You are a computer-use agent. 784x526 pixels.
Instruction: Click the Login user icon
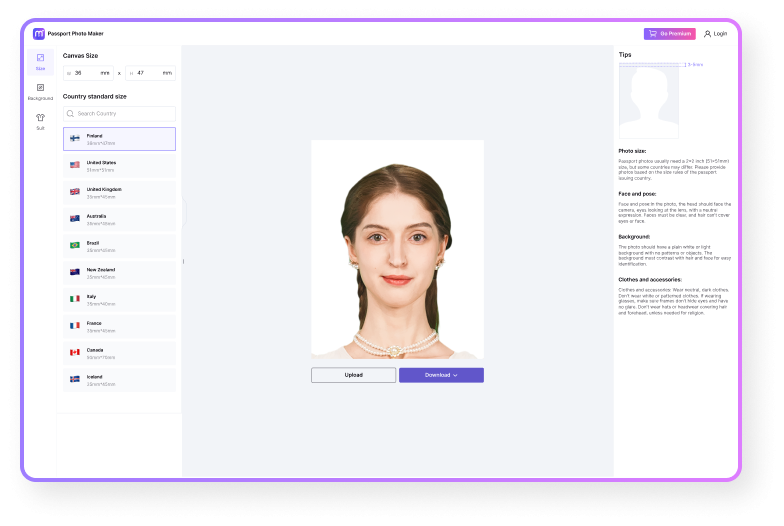[x=708, y=33]
